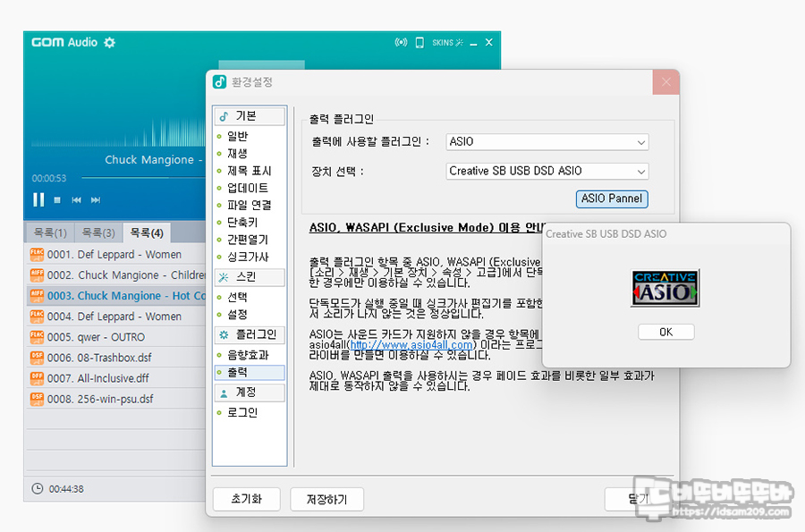
Task: Click the playback seek bar
Action: 144,178
